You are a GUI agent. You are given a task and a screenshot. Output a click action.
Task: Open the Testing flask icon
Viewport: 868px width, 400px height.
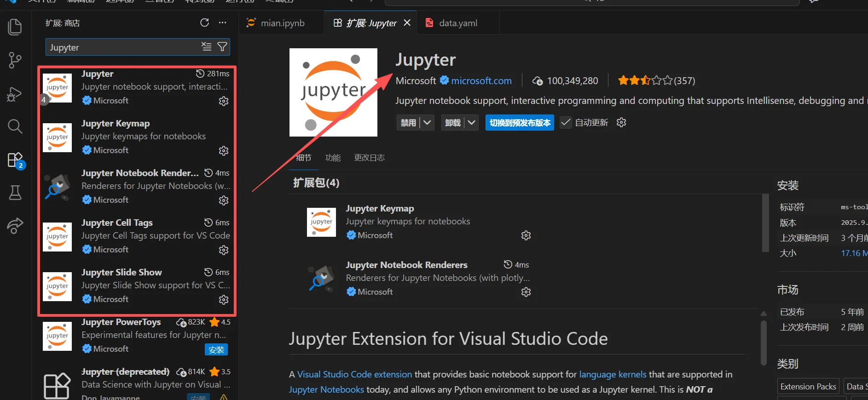[15, 193]
